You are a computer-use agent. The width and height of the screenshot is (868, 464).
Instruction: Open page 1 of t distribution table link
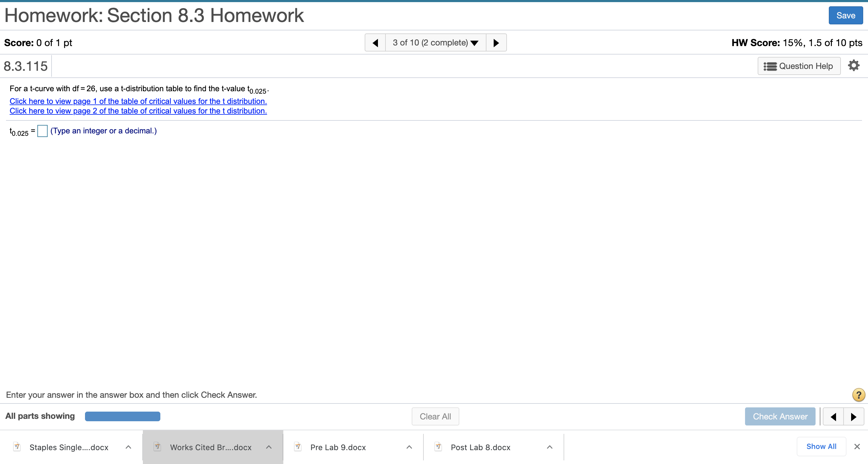coord(138,101)
